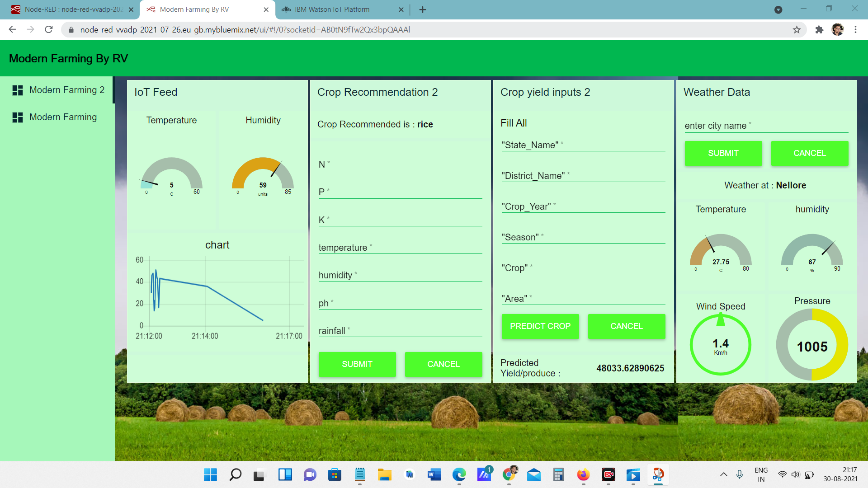Click the microphone icon in system tray
The image size is (868, 488).
tap(740, 474)
